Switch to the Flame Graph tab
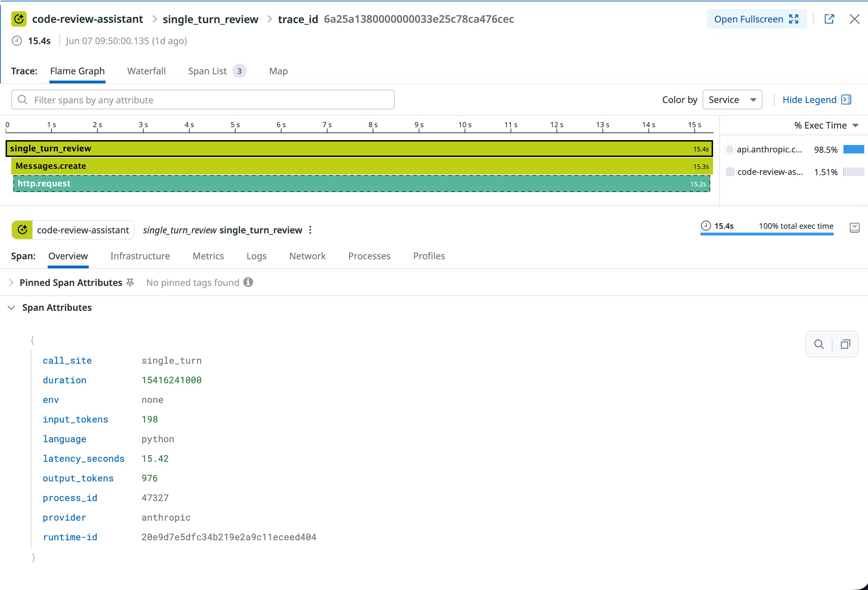The height and width of the screenshot is (590, 868). pyautogui.click(x=77, y=71)
